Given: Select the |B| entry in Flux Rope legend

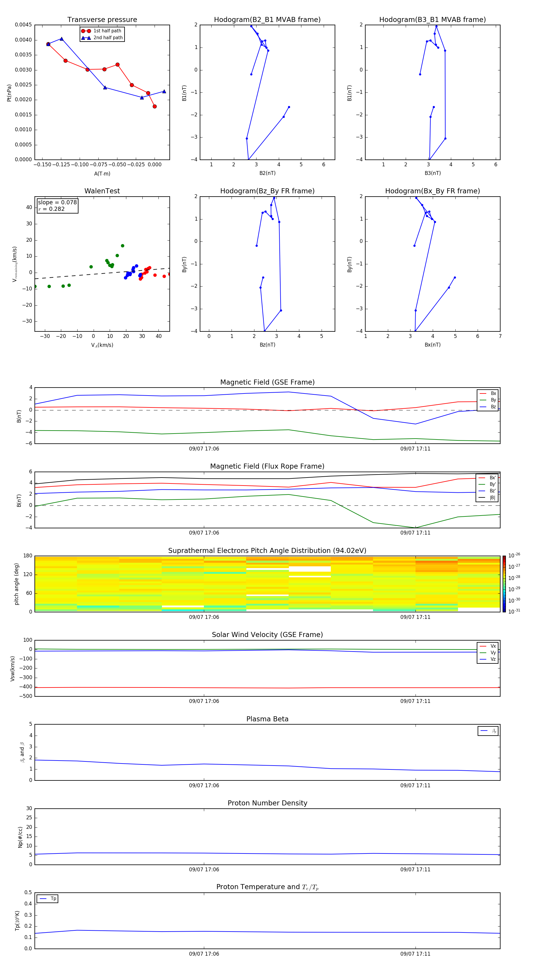Looking at the screenshot, I should click(x=487, y=498).
